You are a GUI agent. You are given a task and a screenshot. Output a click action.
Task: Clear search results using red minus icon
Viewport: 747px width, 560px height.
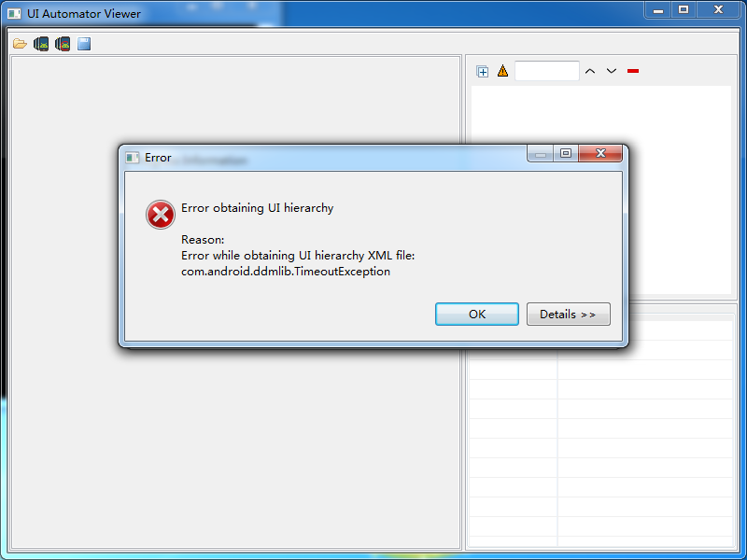coord(633,71)
